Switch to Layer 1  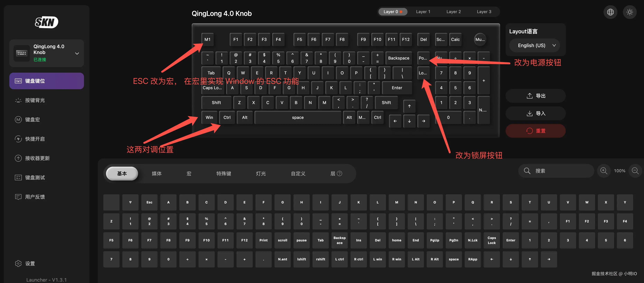[423, 12]
